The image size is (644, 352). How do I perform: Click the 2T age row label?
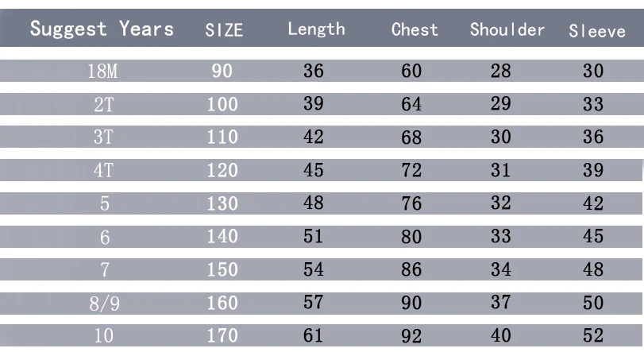tap(103, 104)
